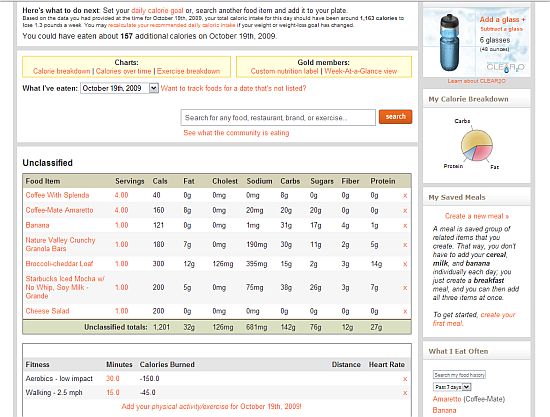Remove Walking - 2.5 mph exercise x
Screen dimensions: 550x417
click(405, 393)
